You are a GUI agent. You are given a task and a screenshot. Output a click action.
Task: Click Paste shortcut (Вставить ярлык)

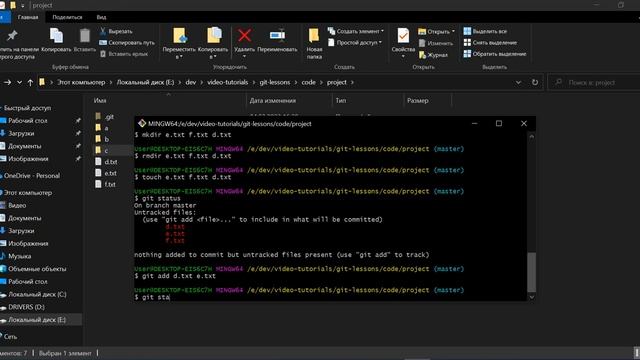[124, 54]
